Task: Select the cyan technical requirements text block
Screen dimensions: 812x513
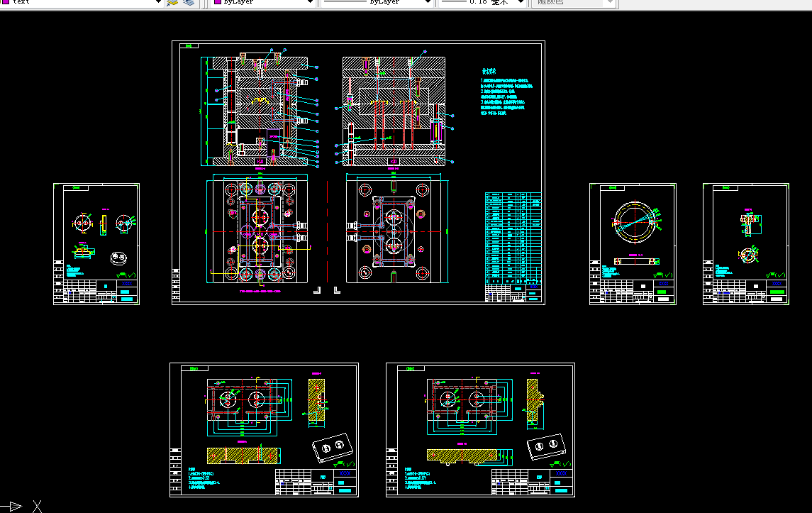Action: click(x=506, y=92)
